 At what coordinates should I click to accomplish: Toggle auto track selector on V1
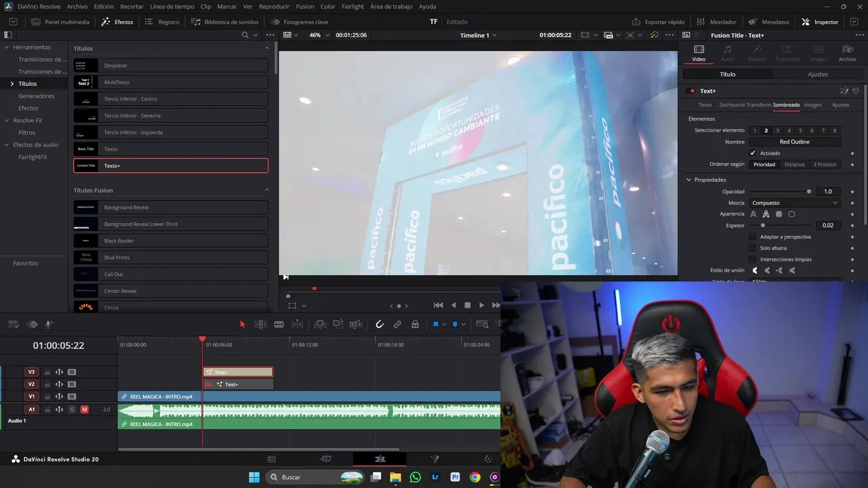[59, 396]
